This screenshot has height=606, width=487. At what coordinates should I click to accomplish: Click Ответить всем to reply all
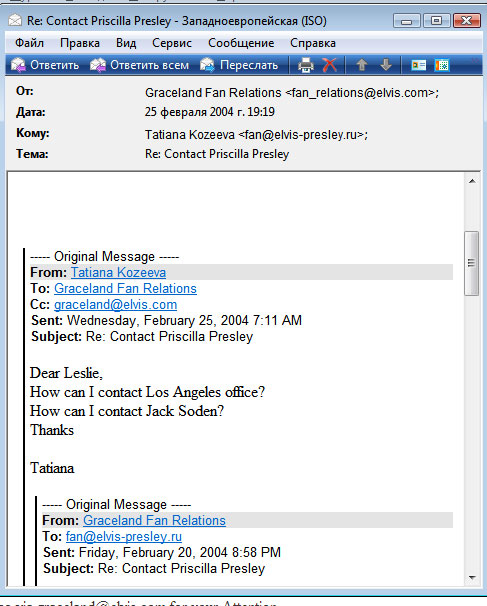[140, 65]
